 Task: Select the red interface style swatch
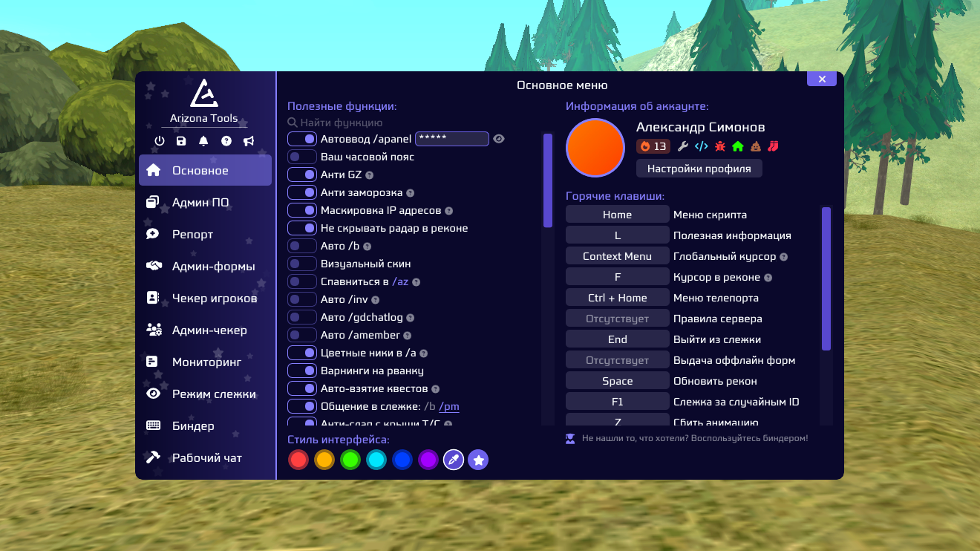[x=298, y=460]
